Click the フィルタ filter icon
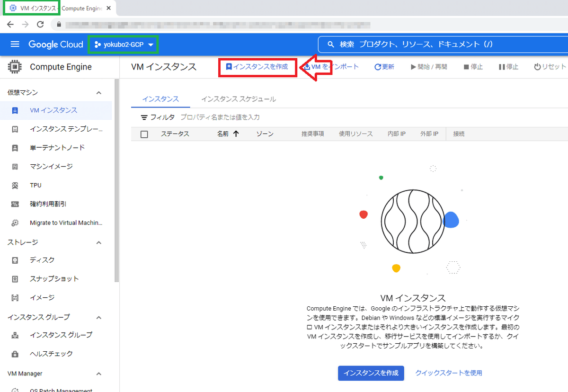568x392 pixels. point(144,117)
